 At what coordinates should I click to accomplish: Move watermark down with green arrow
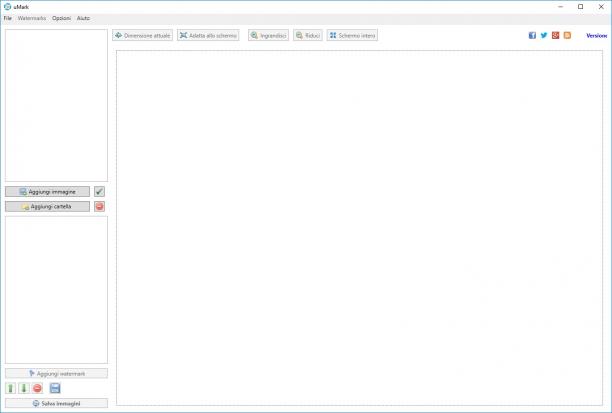tap(24, 388)
